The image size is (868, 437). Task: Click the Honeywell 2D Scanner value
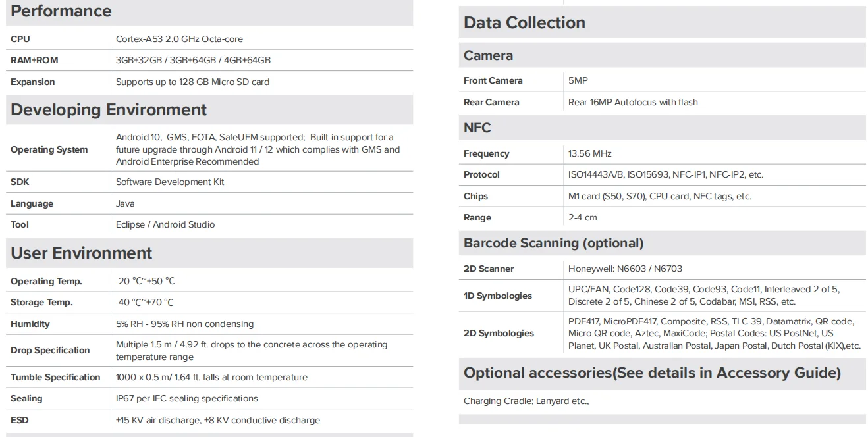625,269
